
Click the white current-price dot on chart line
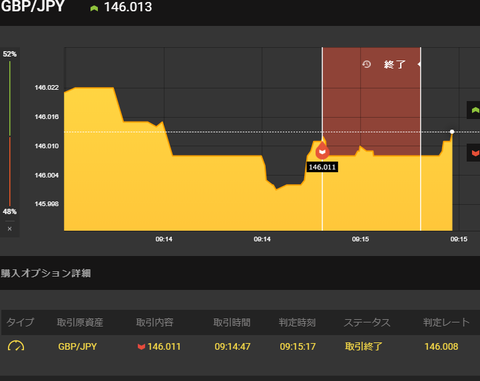(x=452, y=132)
